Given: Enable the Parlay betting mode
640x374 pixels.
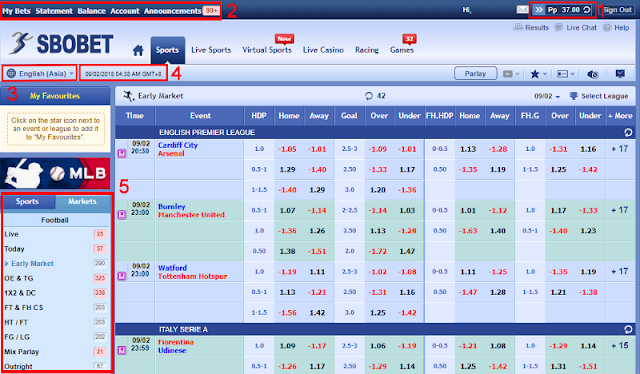Looking at the screenshot, I should (x=476, y=73).
